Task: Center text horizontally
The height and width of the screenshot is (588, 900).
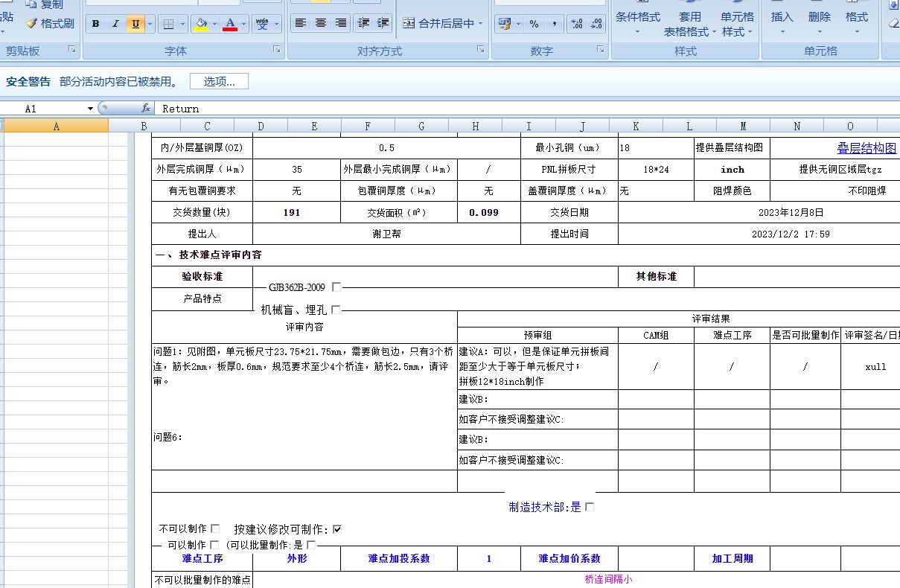Action: point(321,23)
